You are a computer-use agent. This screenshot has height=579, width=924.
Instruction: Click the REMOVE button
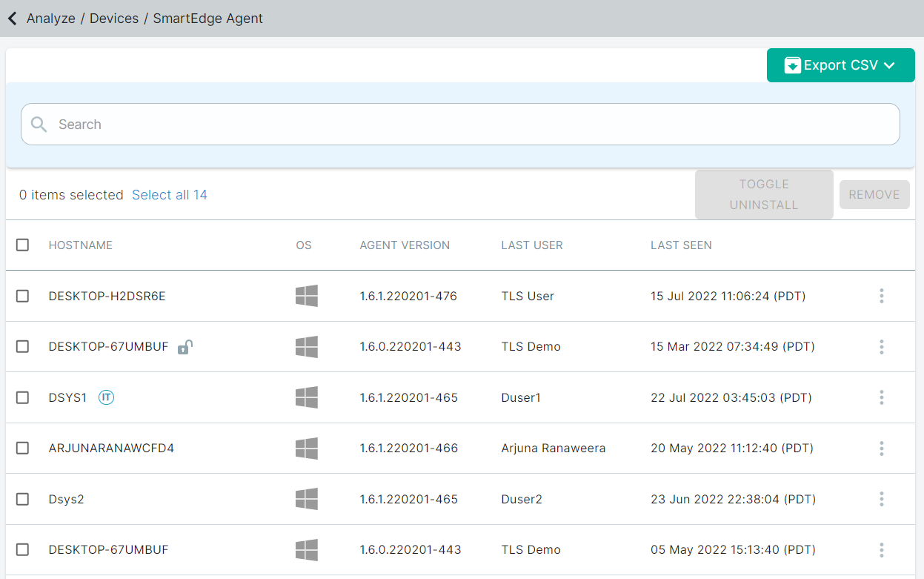click(x=874, y=194)
